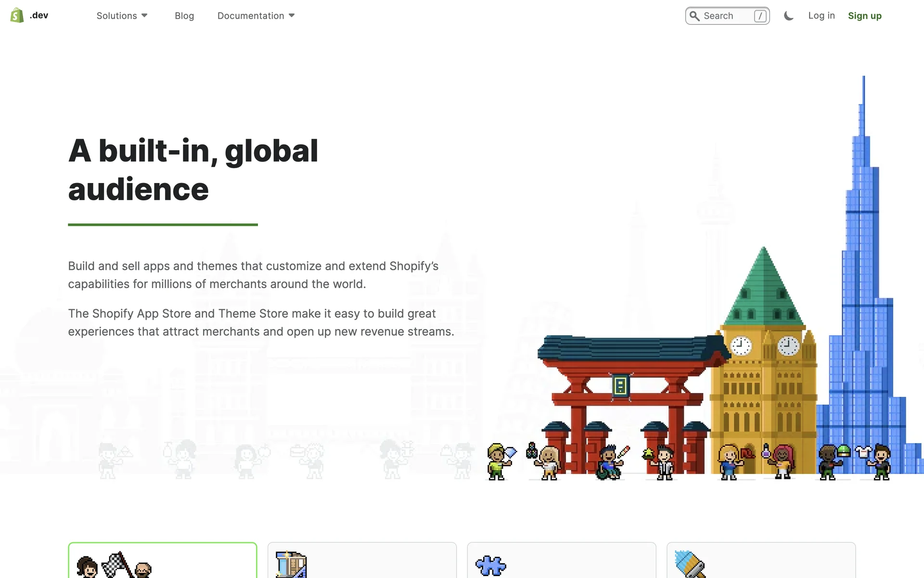Click the Log in link
The height and width of the screenshot is (578, 924).
coord(821,16)
